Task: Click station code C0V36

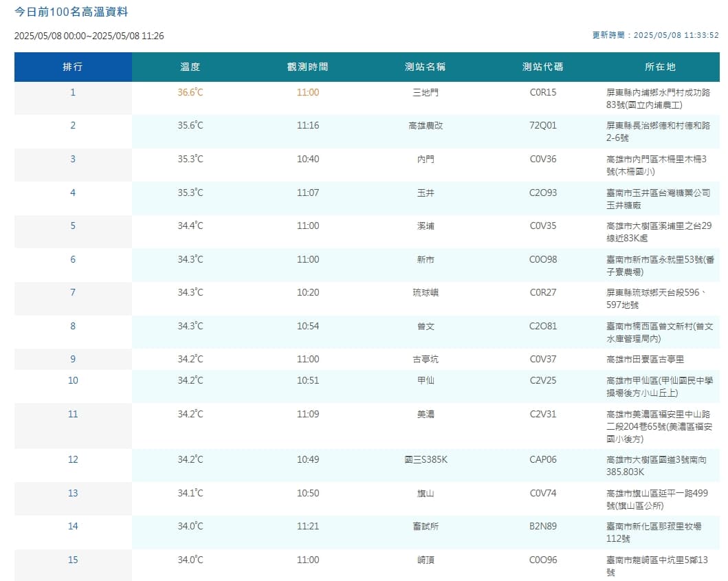Action: click(x=543, y=160)
